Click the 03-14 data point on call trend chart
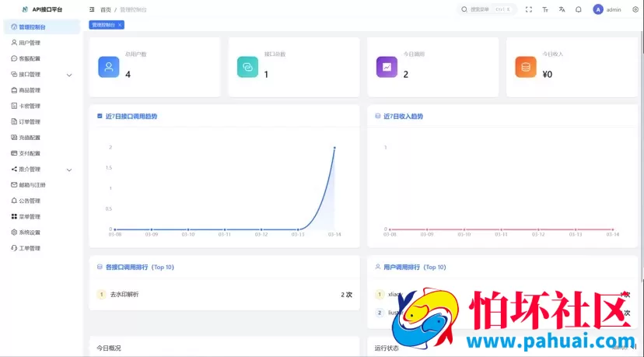Image resolution: width=644 pixels, height=357 pixels. (334, 147)
